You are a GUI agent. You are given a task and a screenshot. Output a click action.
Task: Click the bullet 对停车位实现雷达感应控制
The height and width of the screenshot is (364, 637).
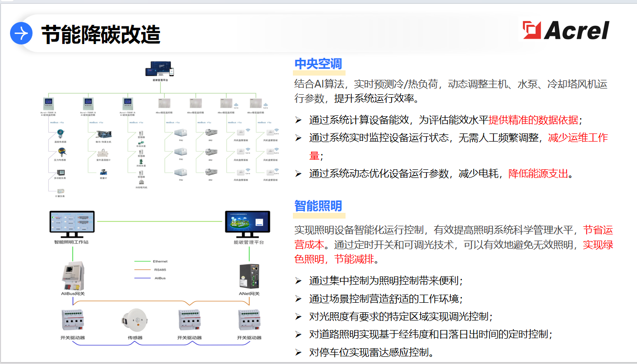pos(371,353)
